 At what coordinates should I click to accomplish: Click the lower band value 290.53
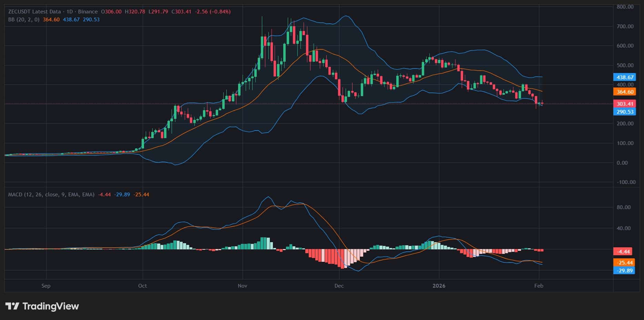[x=90, y=20]
